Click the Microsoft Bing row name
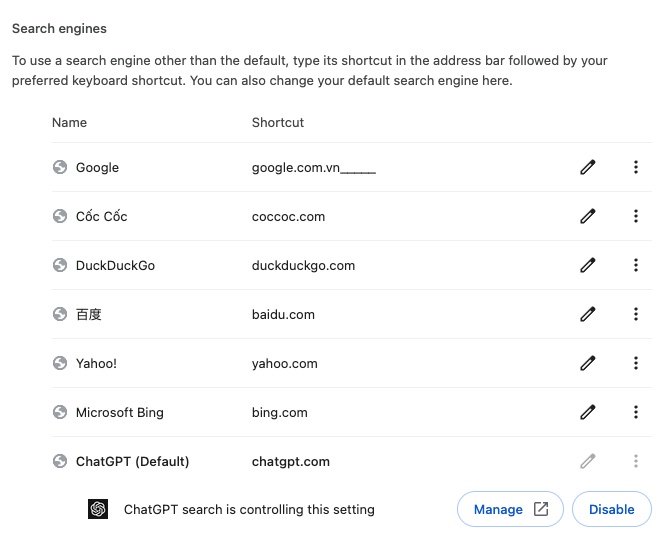 120,413
